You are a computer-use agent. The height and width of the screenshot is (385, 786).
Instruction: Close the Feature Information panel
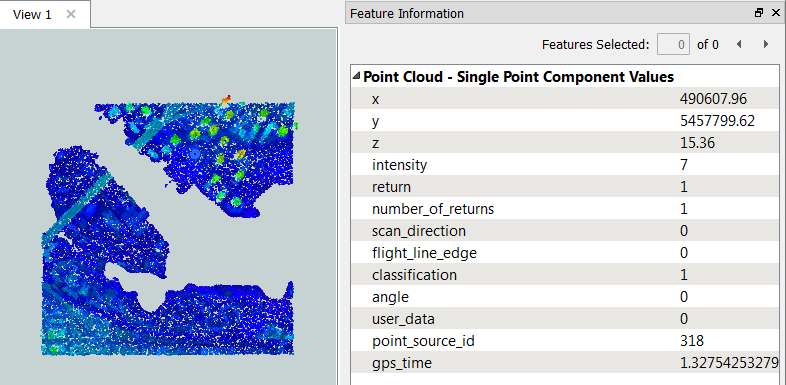(775, 14)
